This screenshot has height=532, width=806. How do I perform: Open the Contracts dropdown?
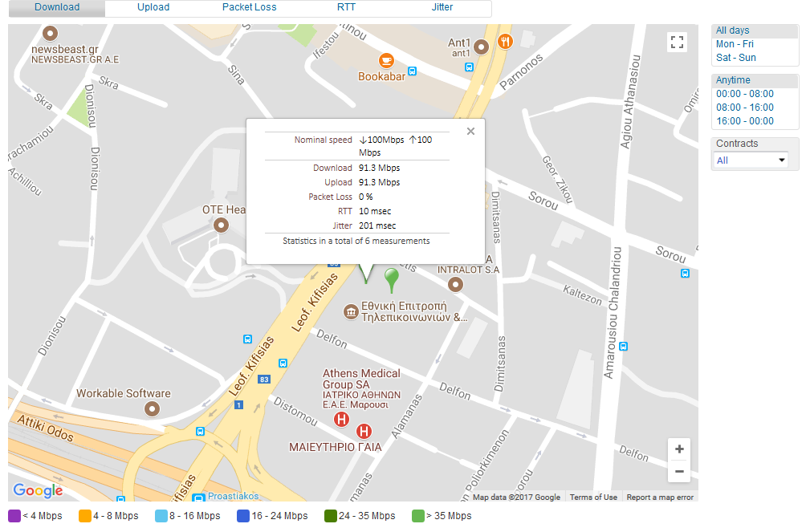click(751, 160)
